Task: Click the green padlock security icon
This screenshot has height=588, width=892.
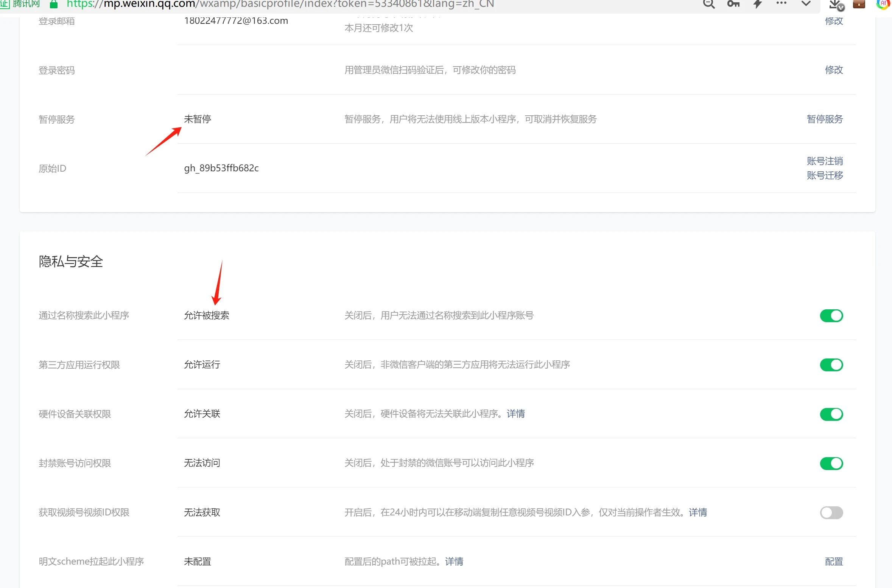Action: [54, 4]
